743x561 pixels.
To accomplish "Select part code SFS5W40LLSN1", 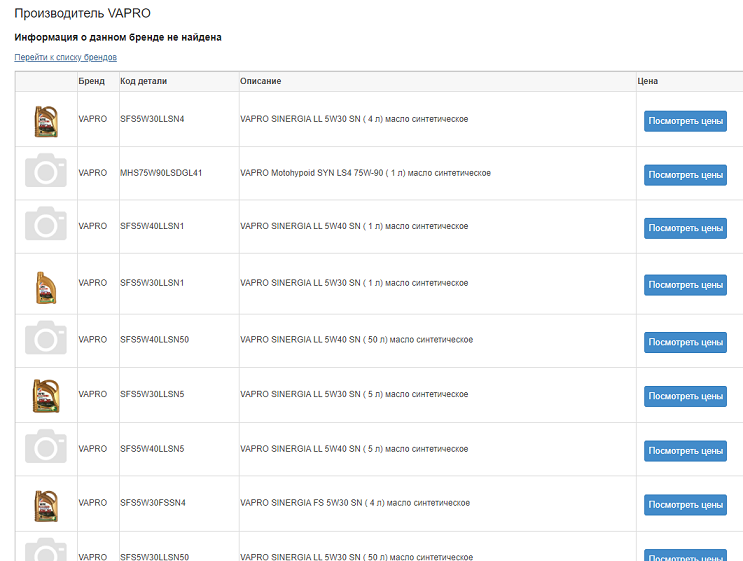I will pyautogui.click(x=152, y=226).
